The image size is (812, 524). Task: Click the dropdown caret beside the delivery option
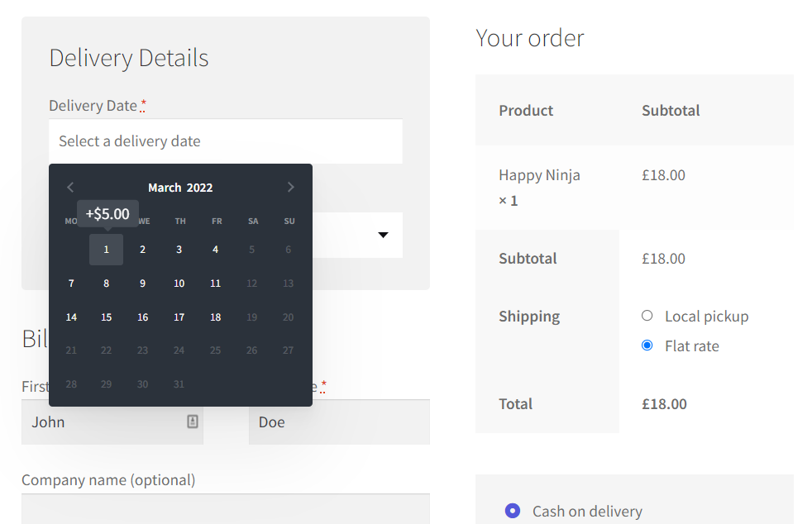383,235
